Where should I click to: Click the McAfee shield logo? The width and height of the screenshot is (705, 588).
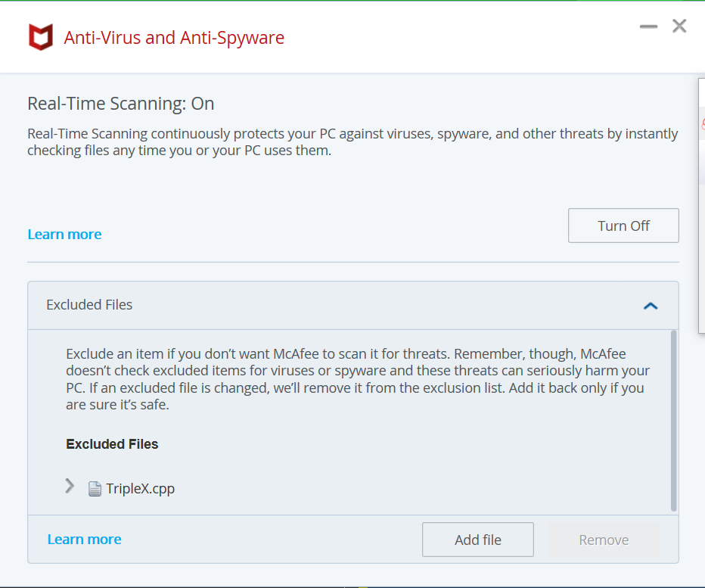[40, 37]
